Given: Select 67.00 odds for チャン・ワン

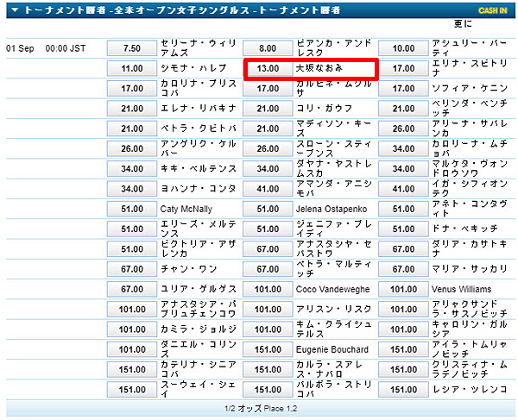Looking at the screenshot, I should pyautogui.click(x=132, y=269).
